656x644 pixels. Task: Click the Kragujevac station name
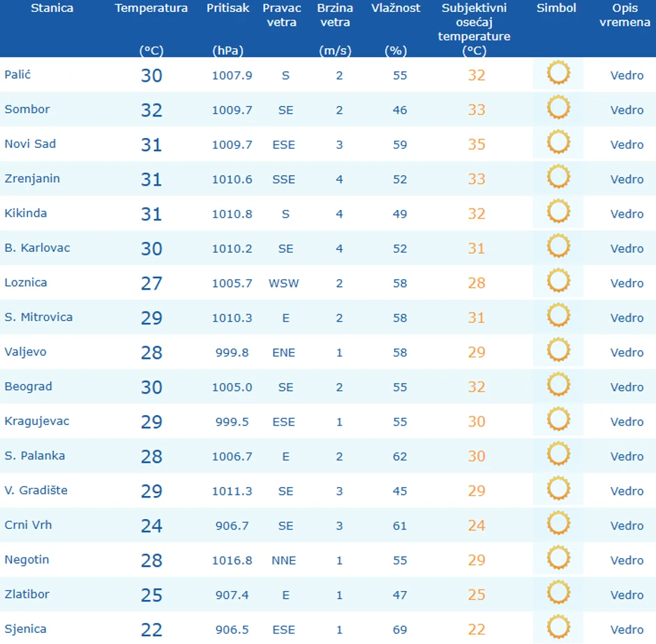37,421
